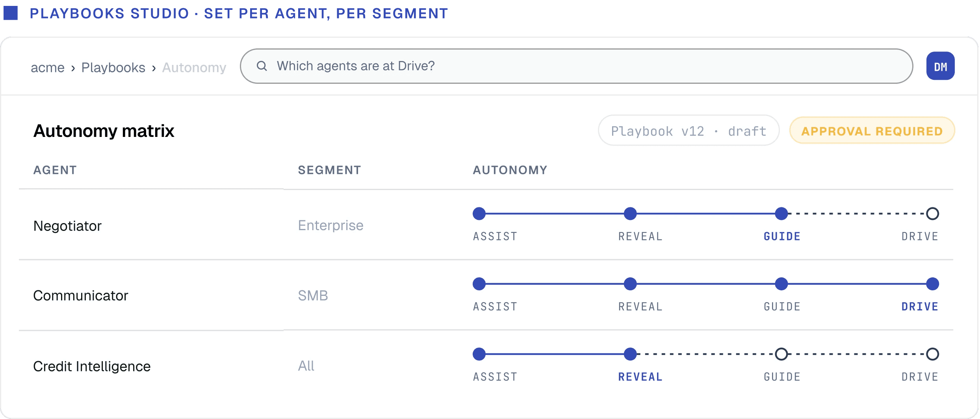This screenshot has width=980, height=419.
Task: Click Communicator Drive endpoint dot
Action: pyautogui.click(x=932, y=284)
